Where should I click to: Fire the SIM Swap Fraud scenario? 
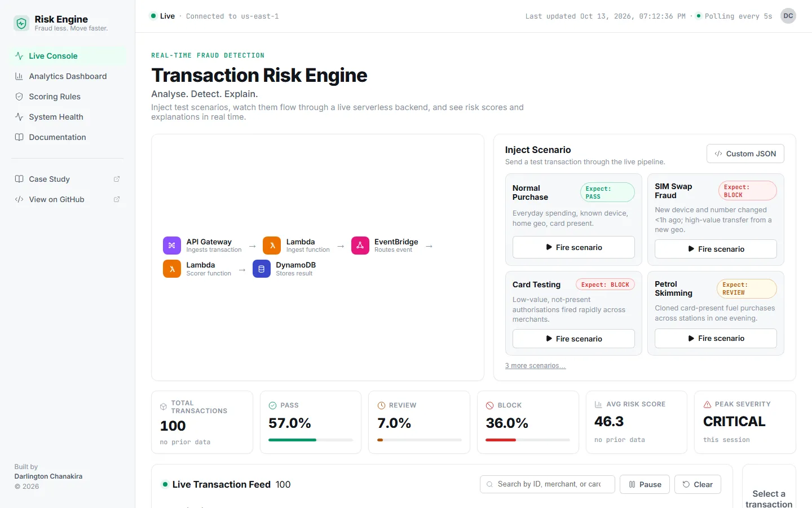(x=716, y=249)
